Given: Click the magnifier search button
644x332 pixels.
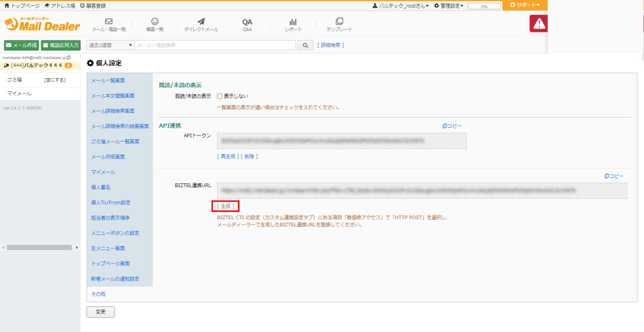Looking at the screenshot, I should (x=305, y=45).
